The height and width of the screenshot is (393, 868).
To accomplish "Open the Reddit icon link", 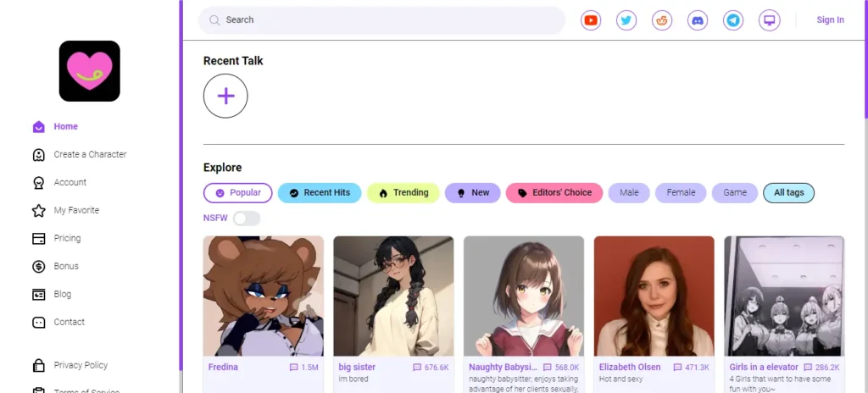I will 661,20.
